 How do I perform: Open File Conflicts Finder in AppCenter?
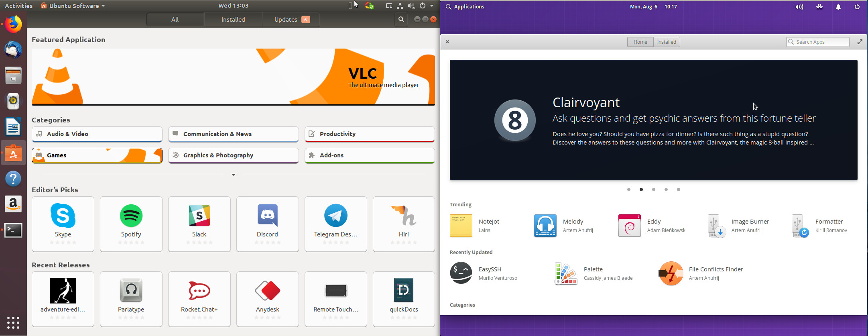coord(701,273)
